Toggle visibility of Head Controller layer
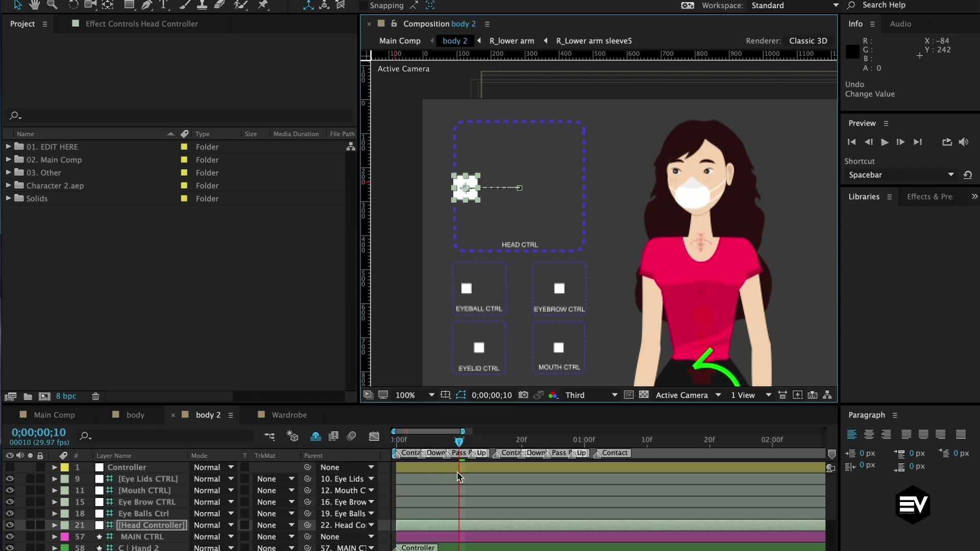Screen dimensions: 980x551 coord(9,525)
